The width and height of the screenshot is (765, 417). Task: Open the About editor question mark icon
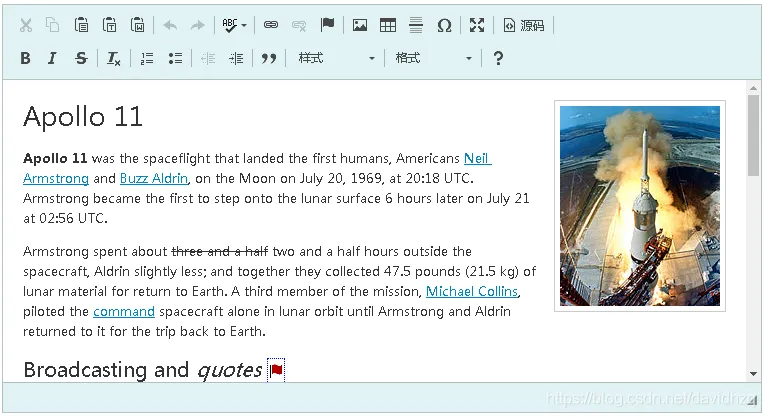[498, 59]
